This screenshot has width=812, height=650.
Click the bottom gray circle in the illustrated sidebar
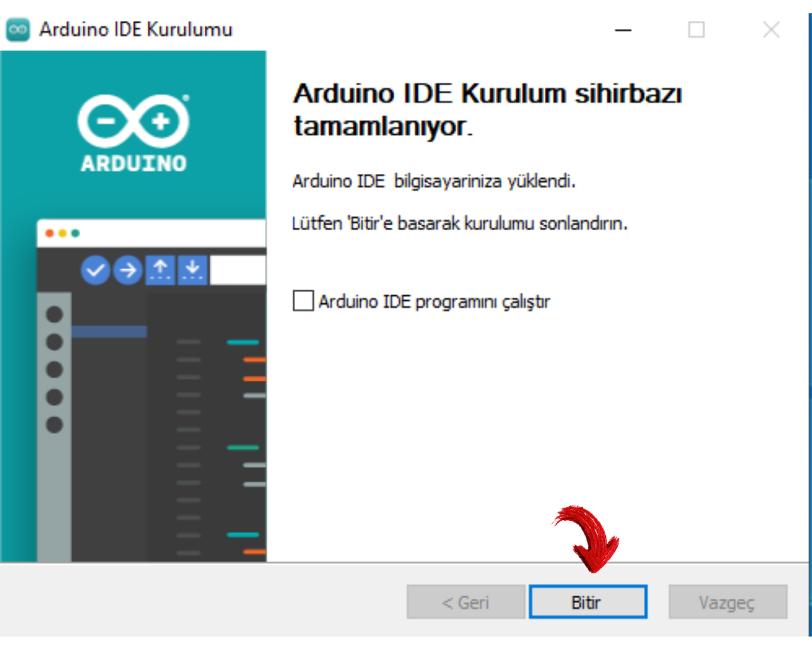pos(54,425)
